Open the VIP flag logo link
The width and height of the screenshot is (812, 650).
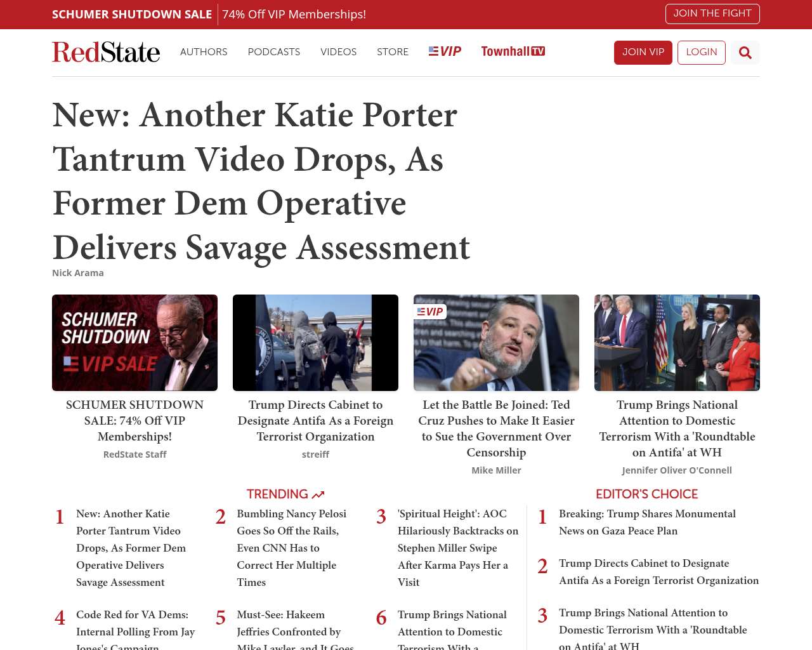point(445,51)
